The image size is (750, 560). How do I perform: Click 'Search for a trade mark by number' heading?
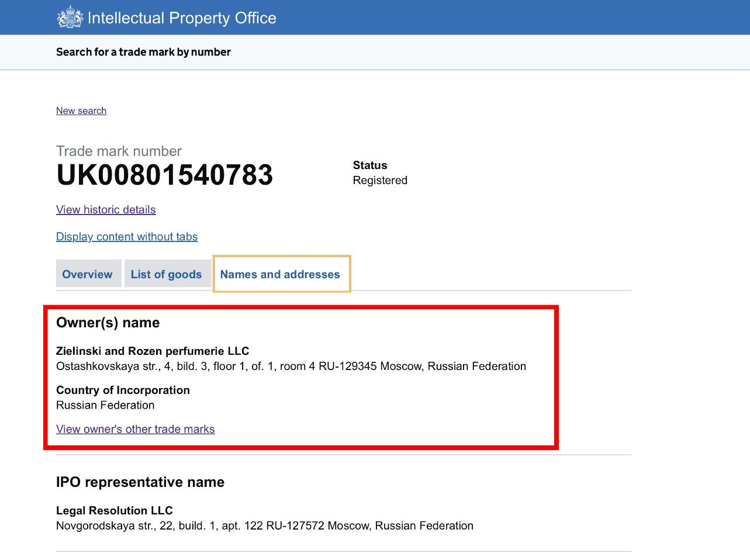pos(143,52)
